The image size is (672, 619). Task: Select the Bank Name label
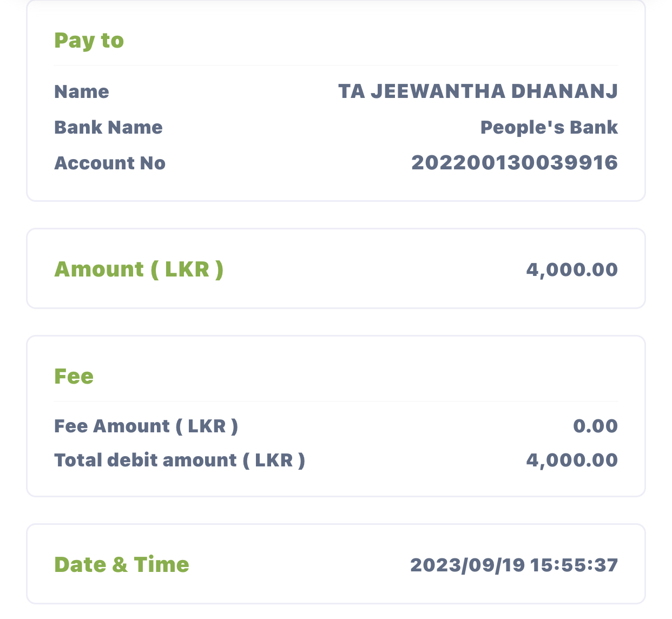pos(108,128)
